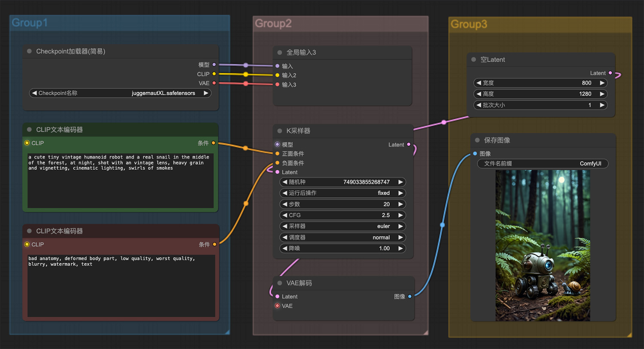
Task: Click the negative prompt text area with bad anatomy
Action: point(121,286)
